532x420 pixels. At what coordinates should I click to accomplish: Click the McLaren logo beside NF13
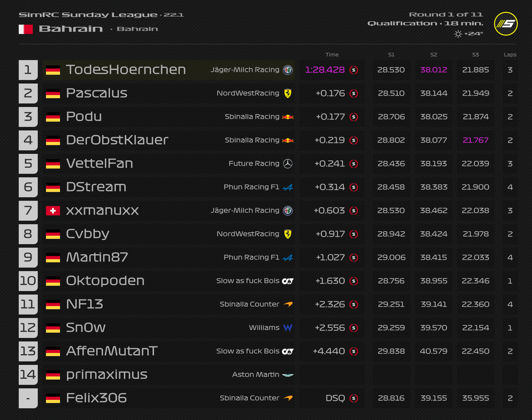tap(288, 305)
